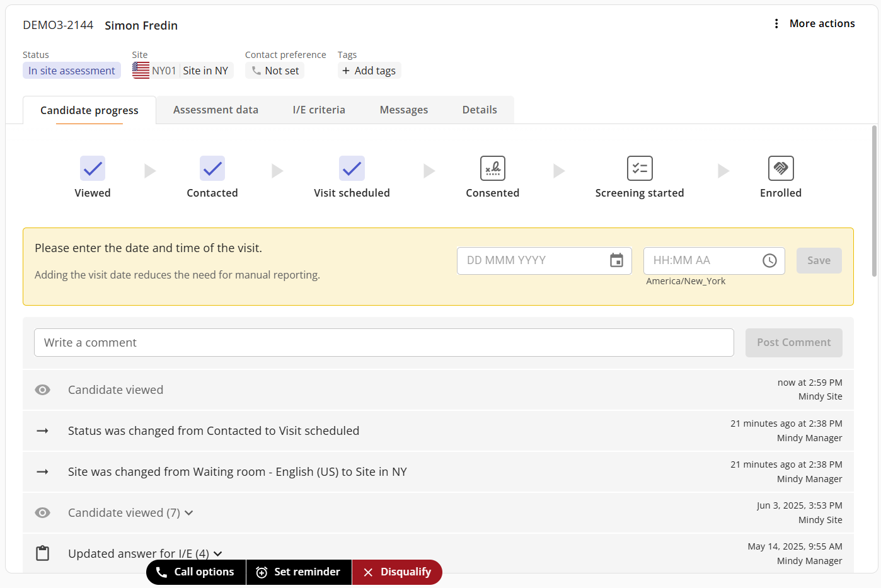Click the America/New_York timezone label
Image resolution: width=881 pixels, height=588 pixels.
[686, 281]
